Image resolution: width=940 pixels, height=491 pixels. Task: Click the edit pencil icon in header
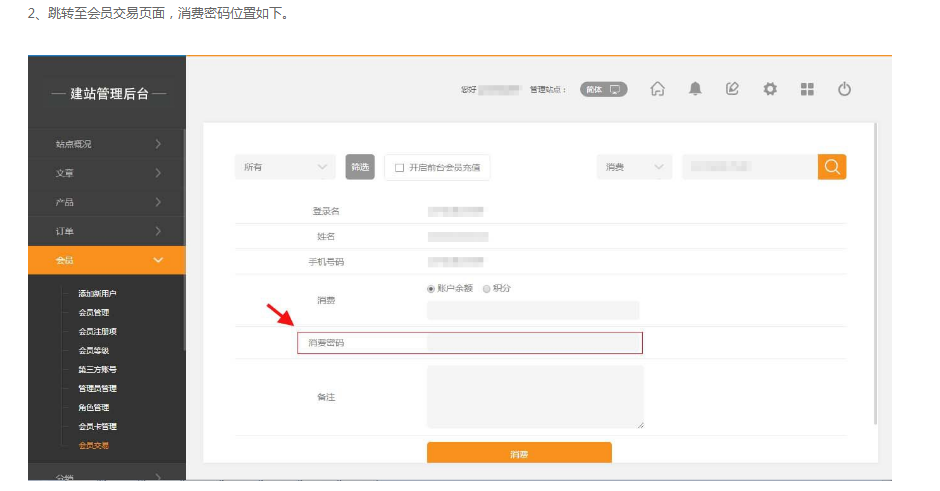click(732, 89)
